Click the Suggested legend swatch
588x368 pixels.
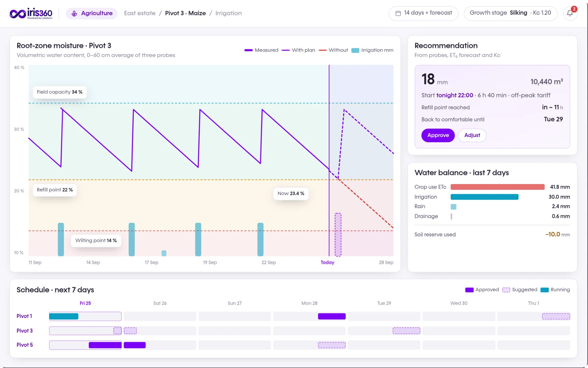coord(506,290)
